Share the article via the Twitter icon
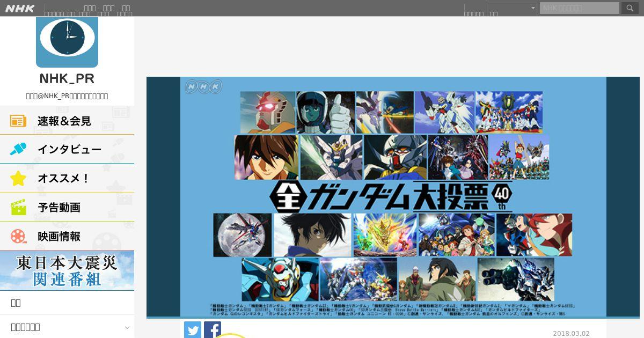Image resolution: width=644 pixels, height=338 pixels. point(193,330)
